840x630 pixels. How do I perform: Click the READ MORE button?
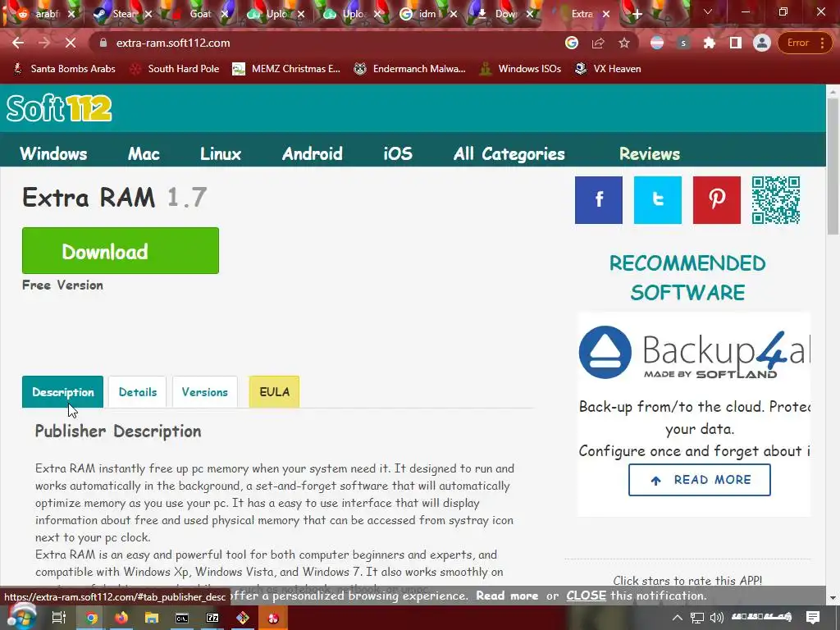pos(699,480)
